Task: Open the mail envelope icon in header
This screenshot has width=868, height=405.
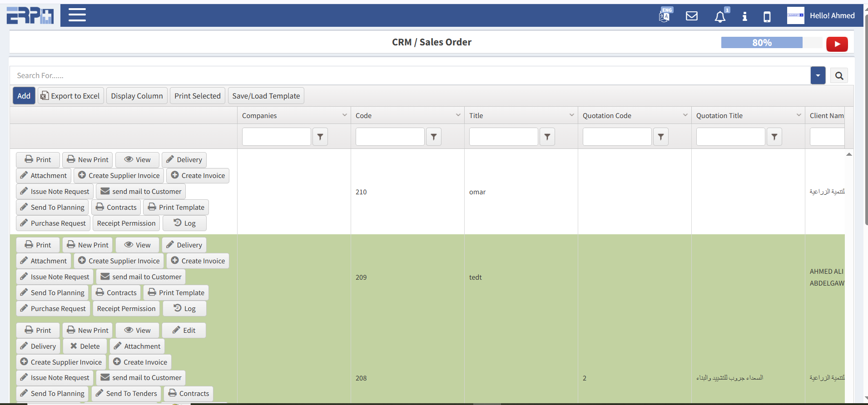Action: [x=691, y=16]
